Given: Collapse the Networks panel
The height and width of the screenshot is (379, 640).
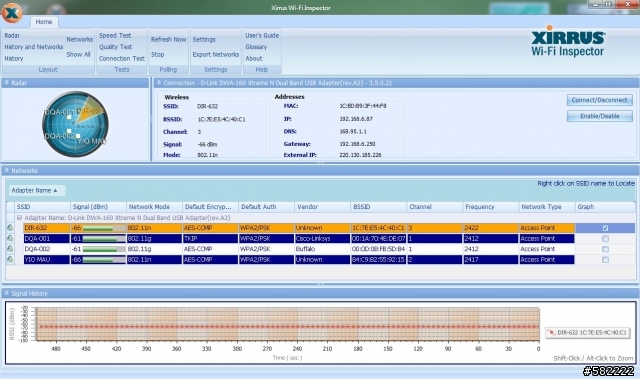Looking at the screenshot, I should point(7,170).
